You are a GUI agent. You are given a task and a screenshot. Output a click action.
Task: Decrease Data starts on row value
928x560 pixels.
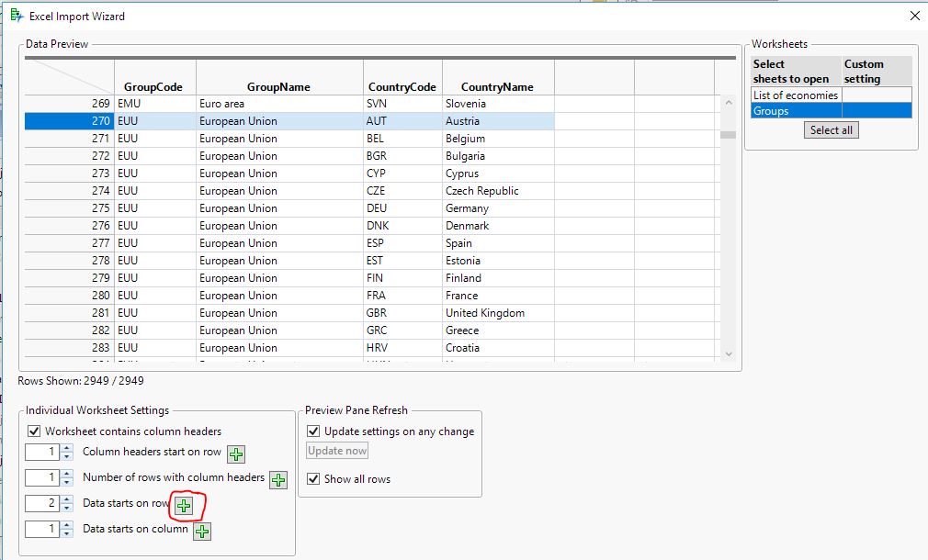67,508
